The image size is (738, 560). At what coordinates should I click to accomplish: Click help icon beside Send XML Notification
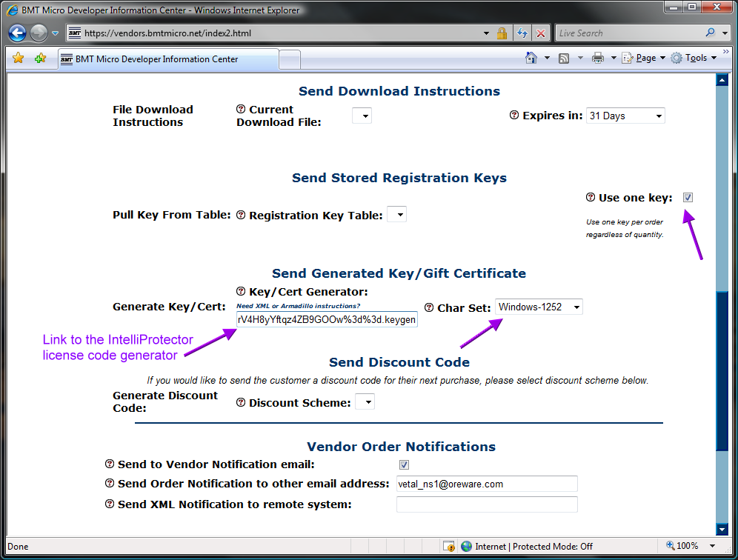coord(110,504)
